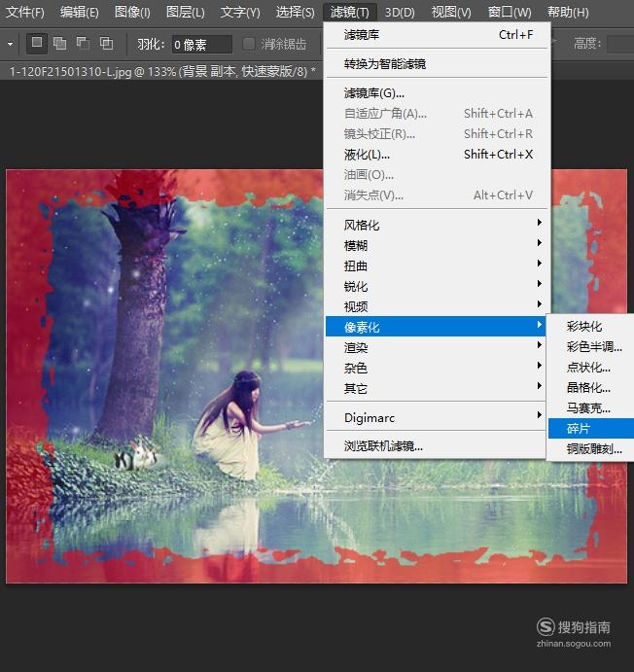Expand the 视频 submenu
The height and width of the screenshot is (672, 634).
point(437,307)
